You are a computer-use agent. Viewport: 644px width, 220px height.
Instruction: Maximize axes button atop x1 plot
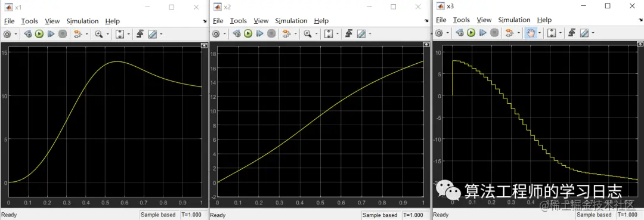coord(203,45)
